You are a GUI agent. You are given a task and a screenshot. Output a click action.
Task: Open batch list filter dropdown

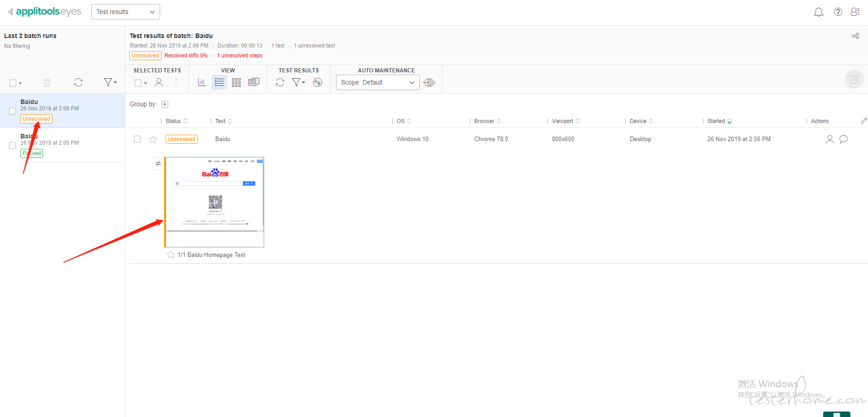110,82
